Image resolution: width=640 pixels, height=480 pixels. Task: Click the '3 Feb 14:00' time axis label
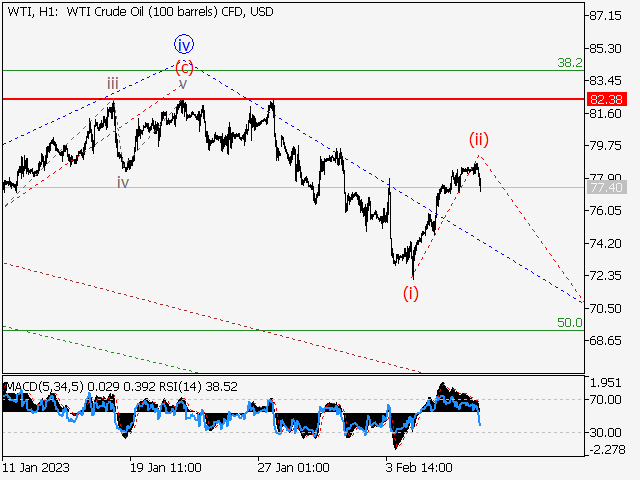tap(419, 467)
